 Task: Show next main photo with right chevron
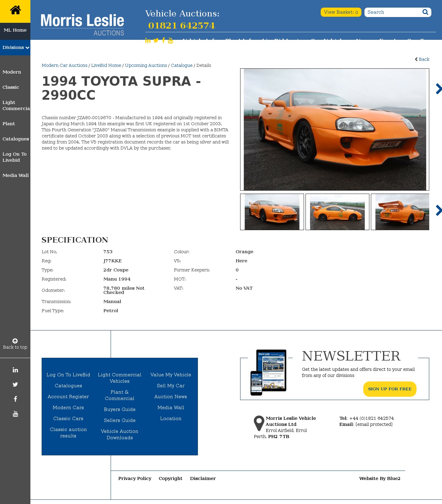(439, 89)
